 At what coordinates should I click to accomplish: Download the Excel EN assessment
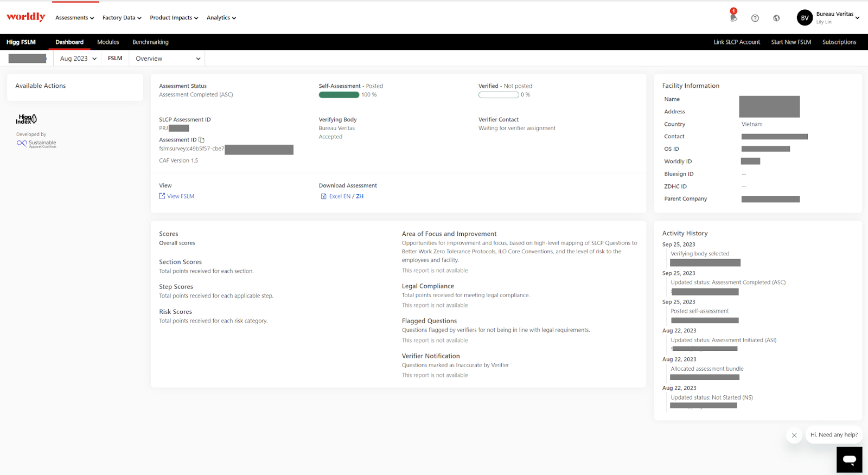click(340, 196)
